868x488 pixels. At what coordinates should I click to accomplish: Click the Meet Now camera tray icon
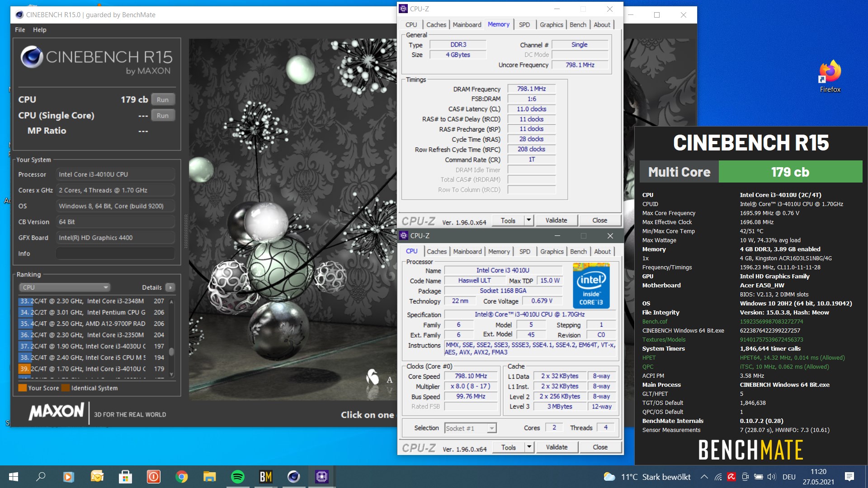[745, 477]
